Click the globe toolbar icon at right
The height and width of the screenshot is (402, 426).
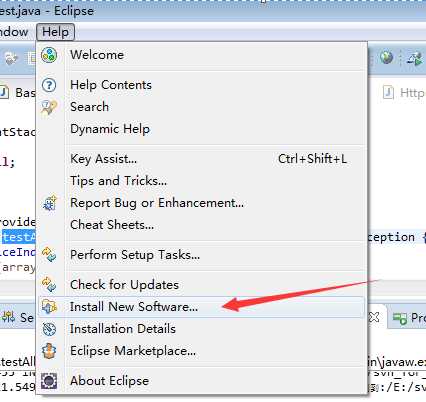pos(386,58)
